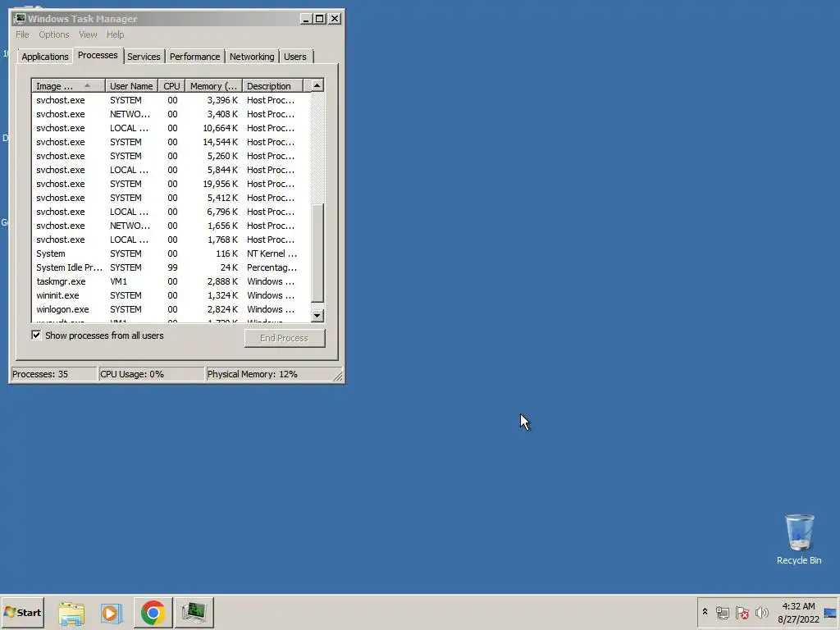
Task: Click the NT Kernel description cell
Action: point(272,253)
